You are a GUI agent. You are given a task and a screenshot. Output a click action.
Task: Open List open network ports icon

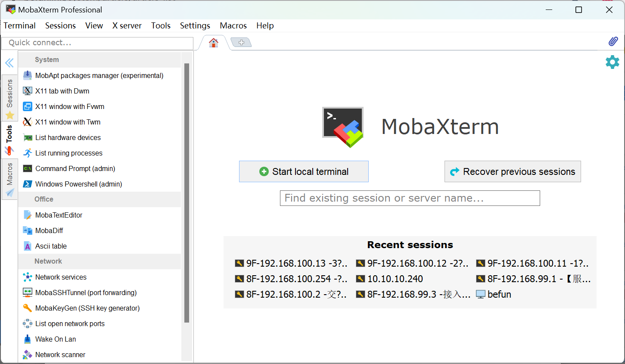pyautogui.click(x=28, y=324)
